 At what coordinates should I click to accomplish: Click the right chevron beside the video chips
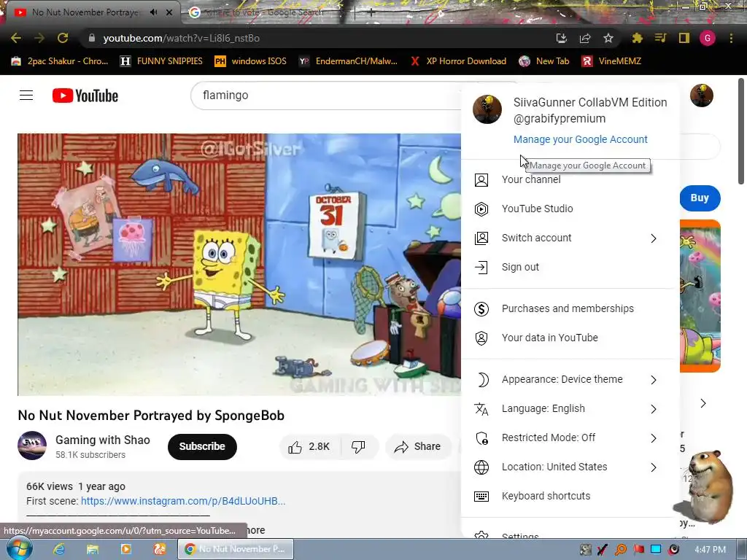pos(703,403)
